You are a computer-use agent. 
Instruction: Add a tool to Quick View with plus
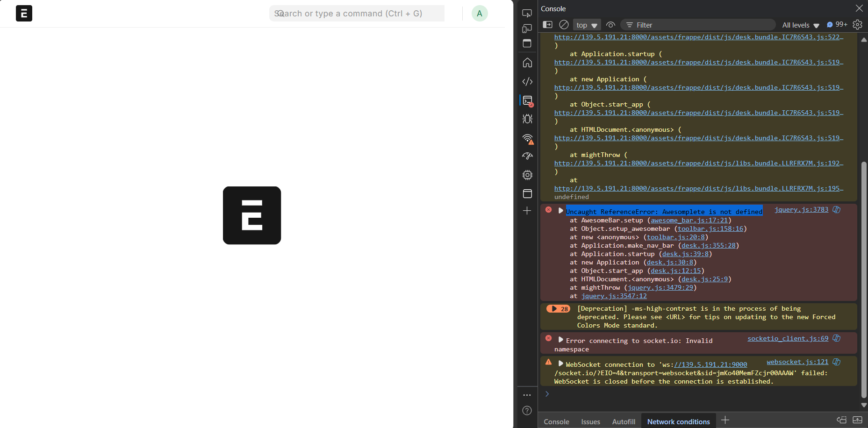pos(725,420)
